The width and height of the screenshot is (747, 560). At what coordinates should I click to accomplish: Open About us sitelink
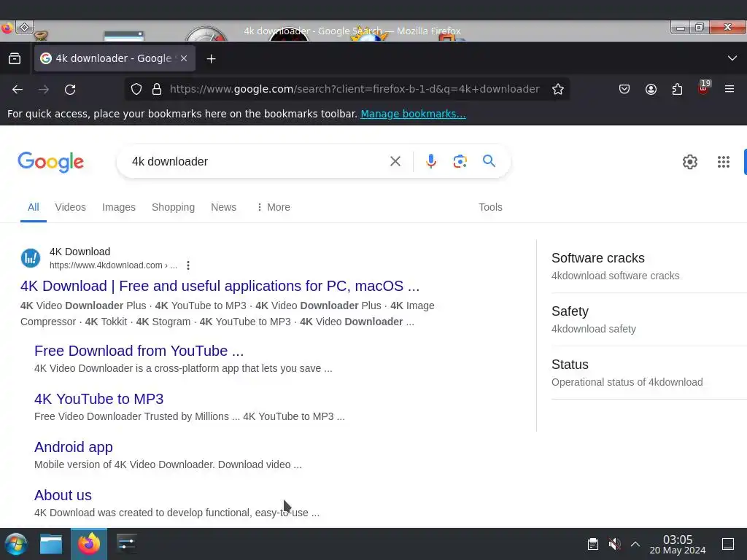point(63,495)
